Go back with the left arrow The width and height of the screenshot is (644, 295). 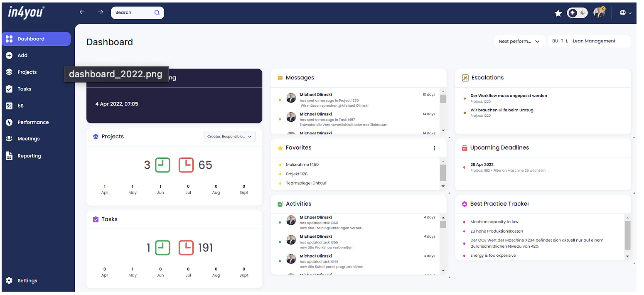pyautogui.click(x=82, y=12)
